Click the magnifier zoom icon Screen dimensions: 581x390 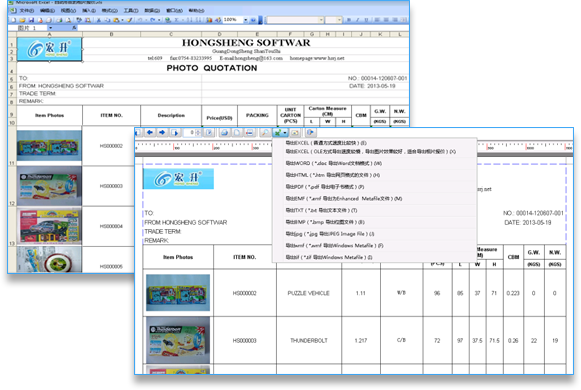pos(265,133)
